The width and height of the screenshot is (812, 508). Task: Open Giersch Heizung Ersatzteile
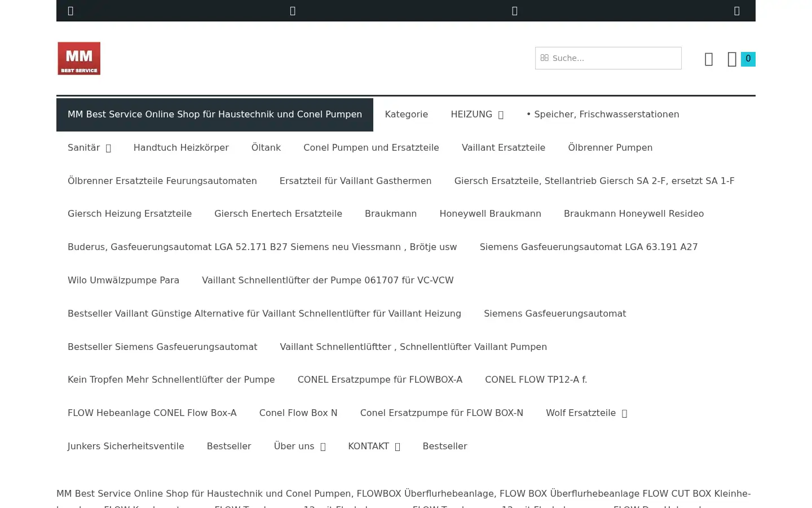(x=130, y=214)
